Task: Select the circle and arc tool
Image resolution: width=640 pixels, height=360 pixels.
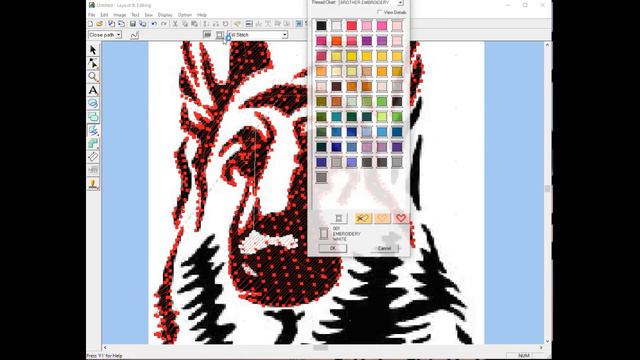Action: click(93, 104)
